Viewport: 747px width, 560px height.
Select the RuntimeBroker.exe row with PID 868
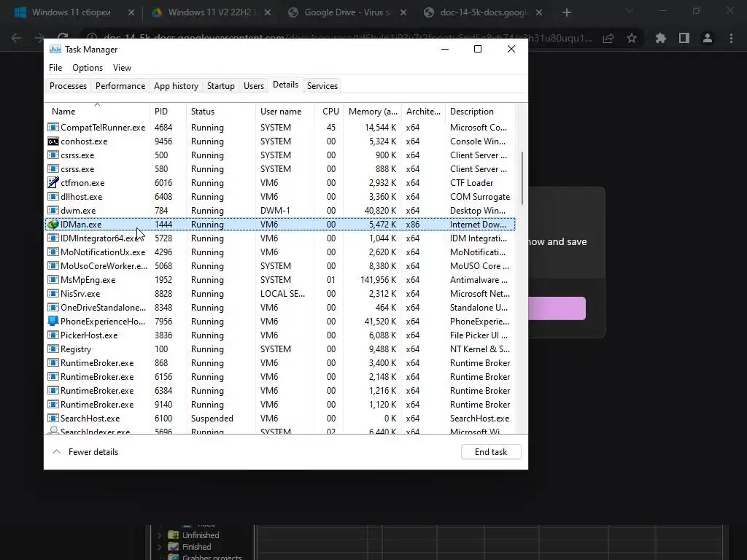pyautogui.click(x=280, y=363)
